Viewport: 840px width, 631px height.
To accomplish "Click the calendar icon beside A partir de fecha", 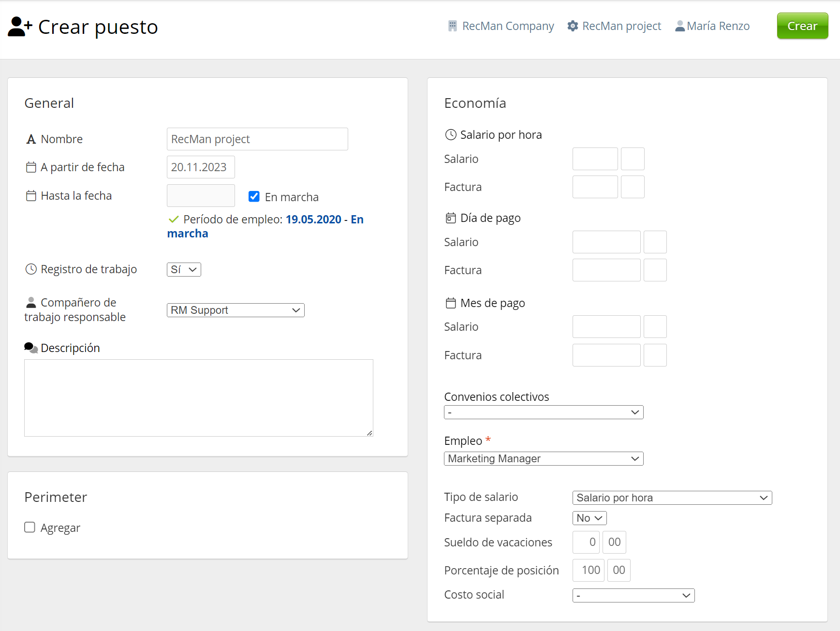I will click(x=31, y=167).
